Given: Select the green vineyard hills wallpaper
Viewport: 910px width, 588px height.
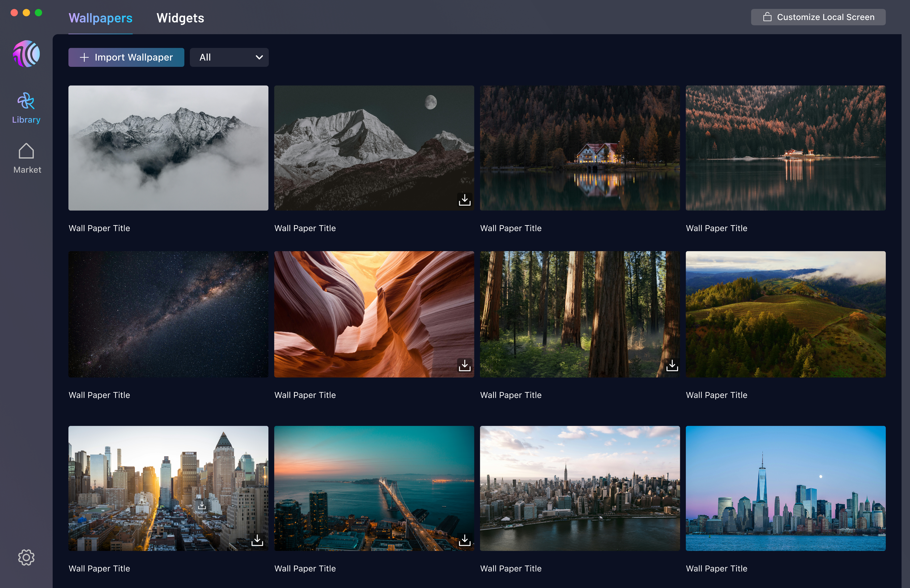Looking at the screenshot, I should (785, 314).
